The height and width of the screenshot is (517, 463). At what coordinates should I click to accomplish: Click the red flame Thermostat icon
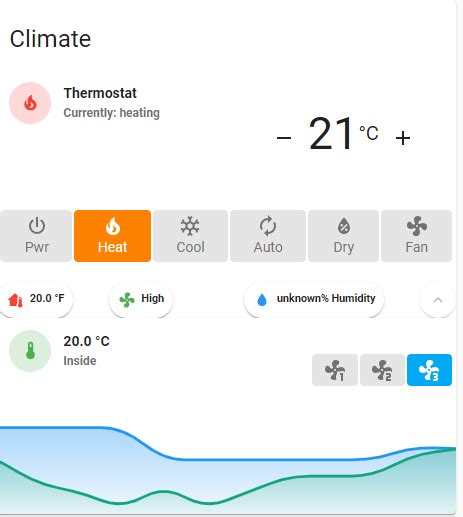pyautogui.click(x=30, y=103)
